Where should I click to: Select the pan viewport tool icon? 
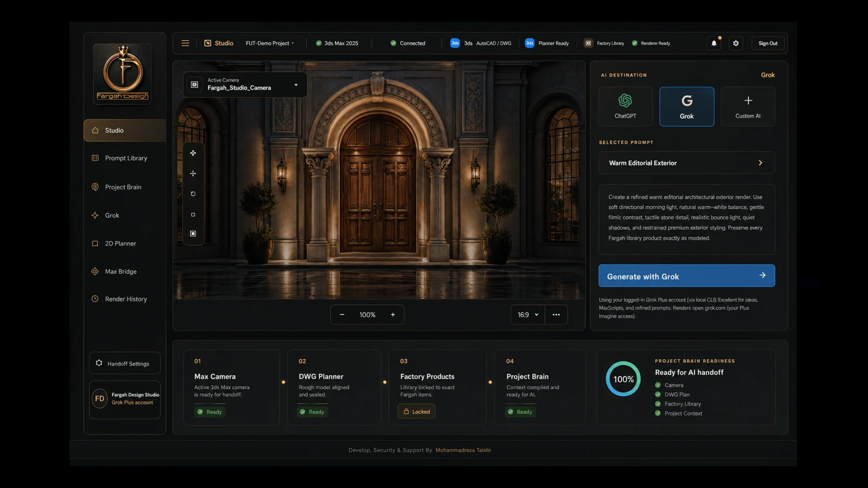(193, 153)
